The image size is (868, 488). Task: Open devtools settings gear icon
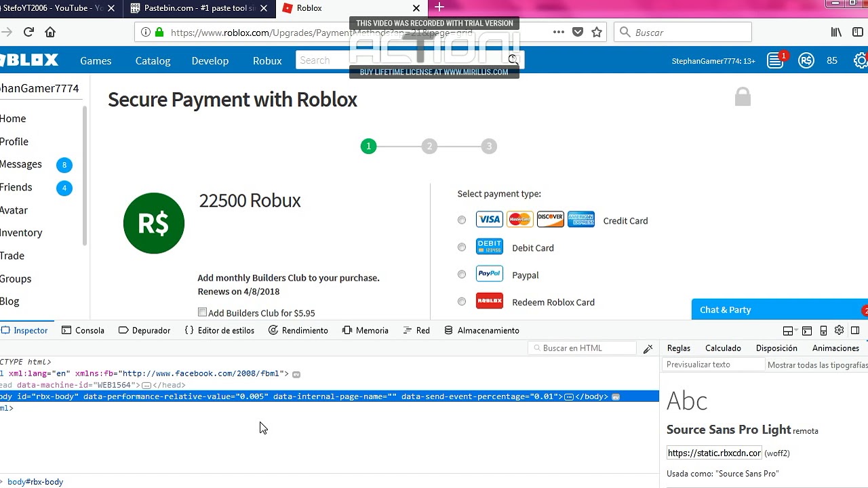pos(839,330)
